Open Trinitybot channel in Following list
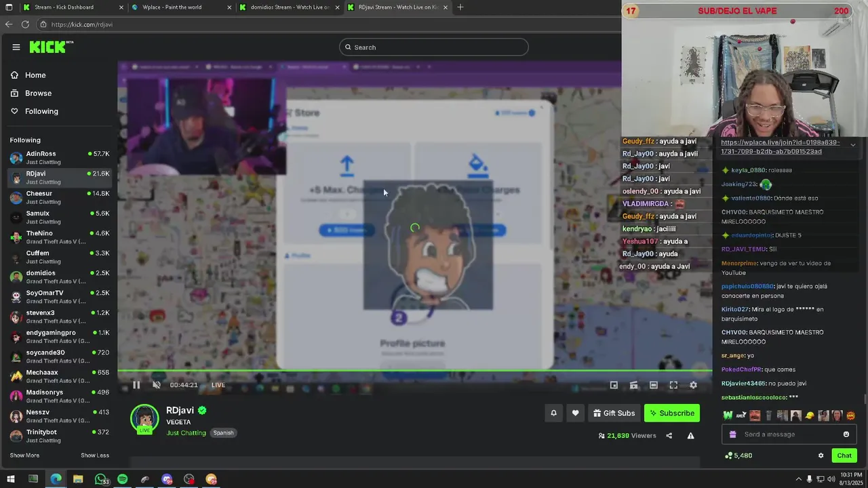The image size is (868, 488). [60, 436]
